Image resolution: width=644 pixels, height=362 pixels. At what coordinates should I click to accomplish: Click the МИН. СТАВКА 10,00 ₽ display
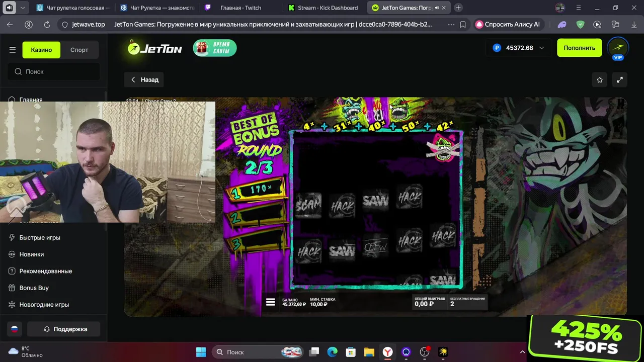click(323, 302)
